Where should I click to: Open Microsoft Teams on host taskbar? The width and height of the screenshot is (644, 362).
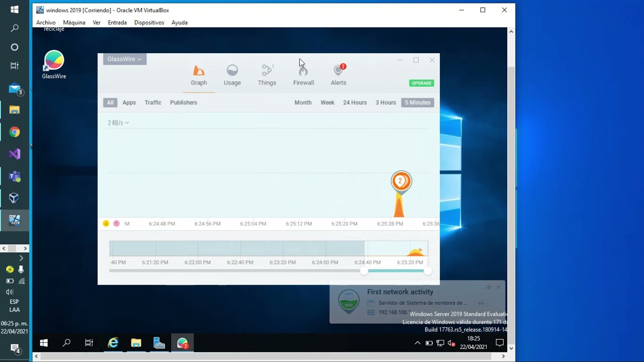[15, 176]
